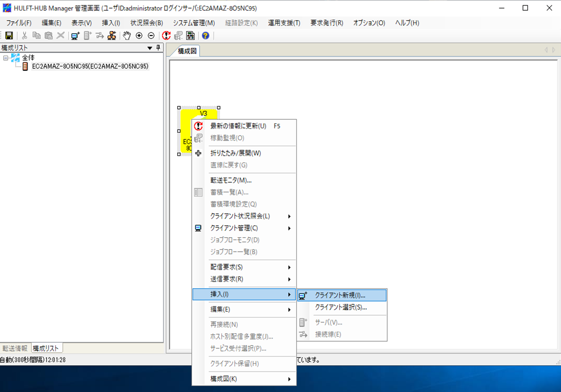
Task: Switch to the 転送情報 bottom tab
Action: coord(15,348)
